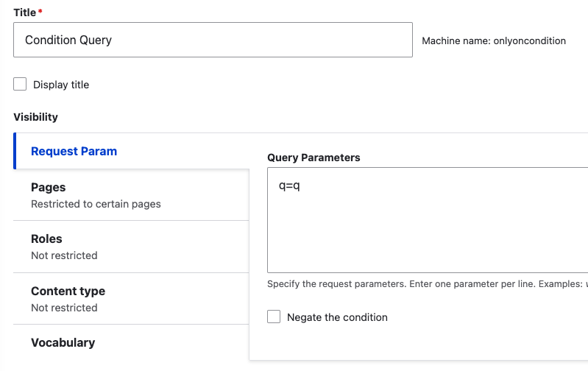Click the Query Parameters field label
Image resolution: width=588 pixels, height=371 pixels.
tap(314, 158)
